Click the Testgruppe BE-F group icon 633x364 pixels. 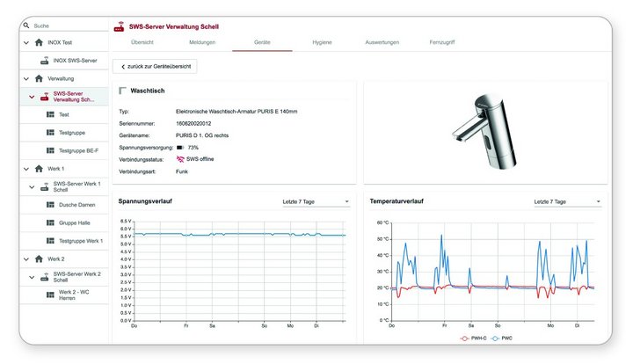pyautogui.click(x=50, y=151)
